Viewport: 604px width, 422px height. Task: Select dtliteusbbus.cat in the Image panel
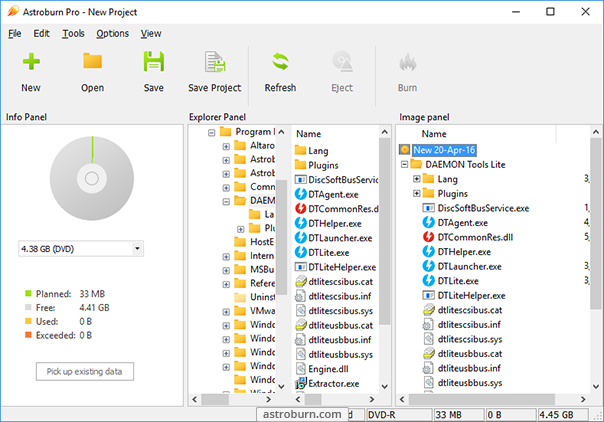tap(470, 354)
